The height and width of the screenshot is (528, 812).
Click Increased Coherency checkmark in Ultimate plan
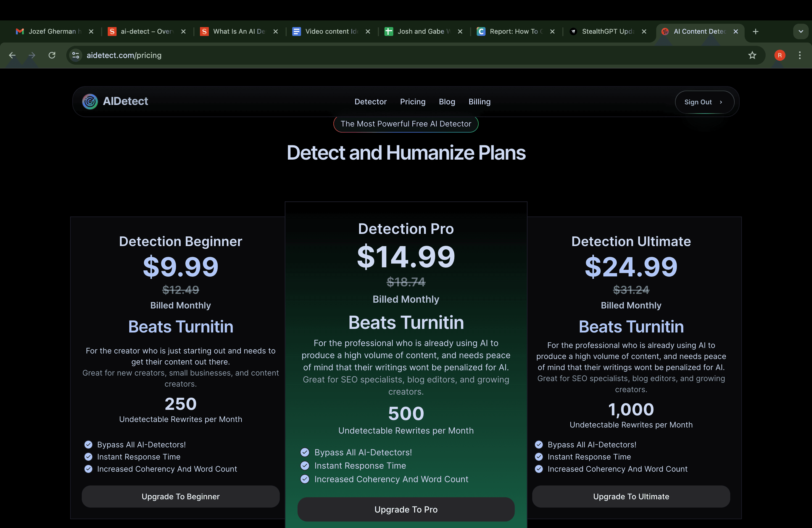point(539,469)
